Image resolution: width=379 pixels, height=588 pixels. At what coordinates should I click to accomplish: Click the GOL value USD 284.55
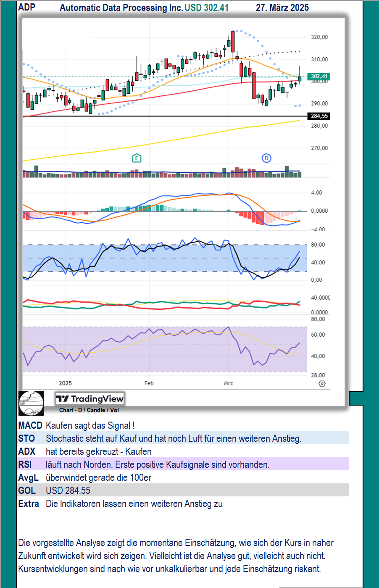68,490
